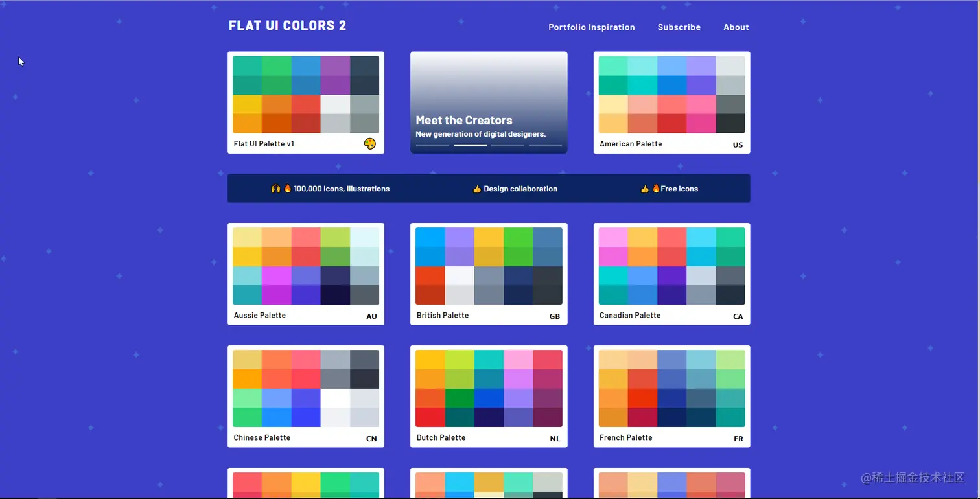Click the dark navy swatch in the French Palette

coord(671,417)
